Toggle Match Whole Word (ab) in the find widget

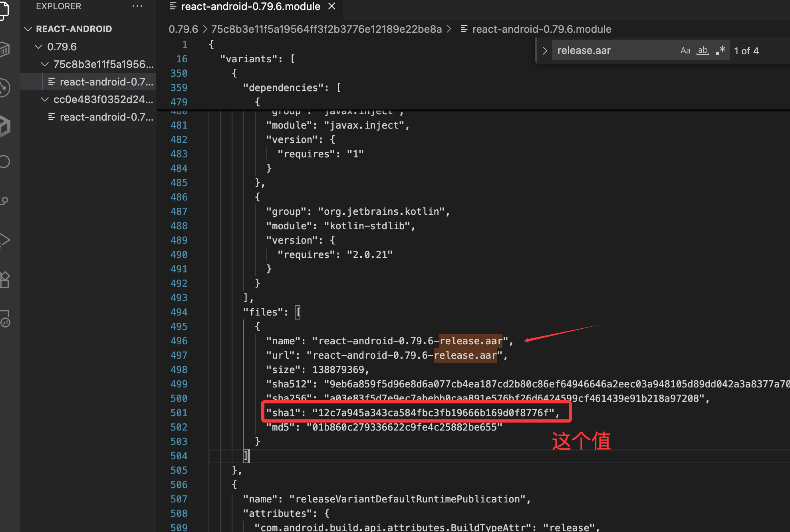tap(703, 50)
